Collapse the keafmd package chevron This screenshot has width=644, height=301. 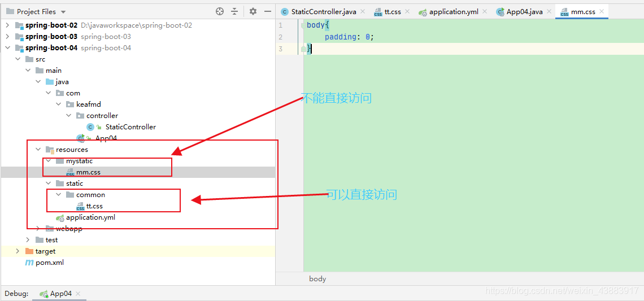[x=59, y=104]
